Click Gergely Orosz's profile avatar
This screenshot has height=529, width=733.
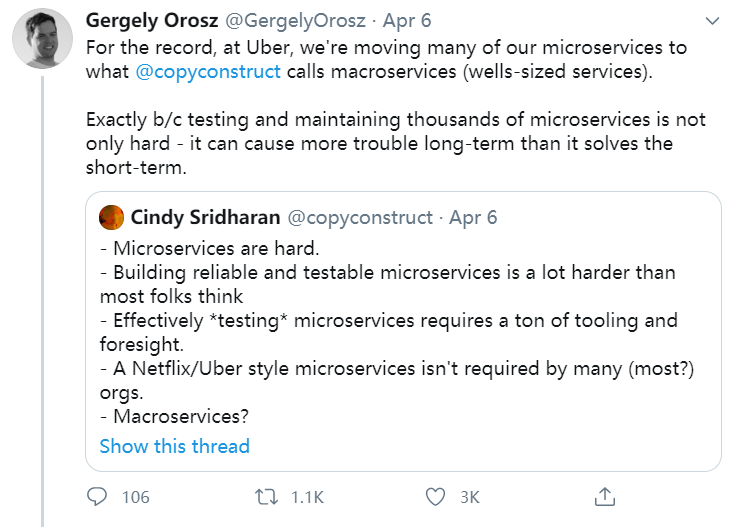coord(40,43)
